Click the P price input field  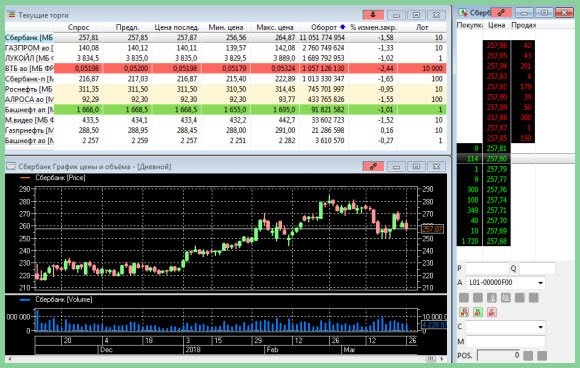487,269
